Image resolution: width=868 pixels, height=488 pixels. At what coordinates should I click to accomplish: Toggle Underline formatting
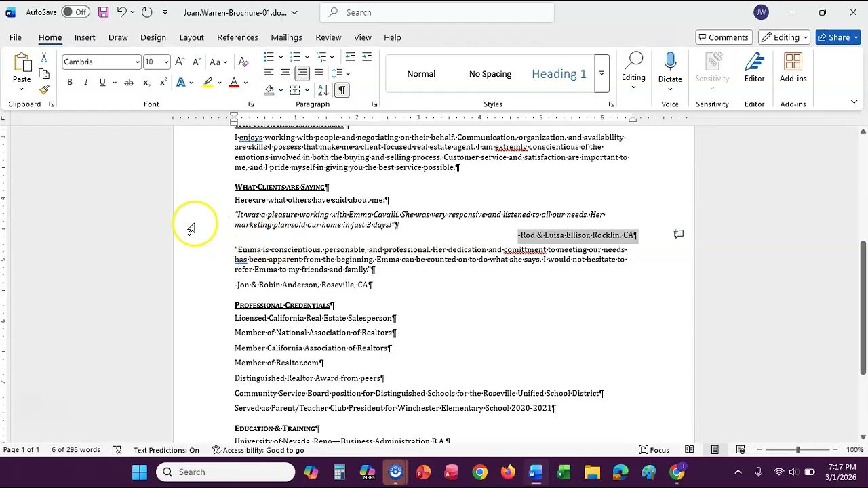pyautogui.click(x=102, y=83)
